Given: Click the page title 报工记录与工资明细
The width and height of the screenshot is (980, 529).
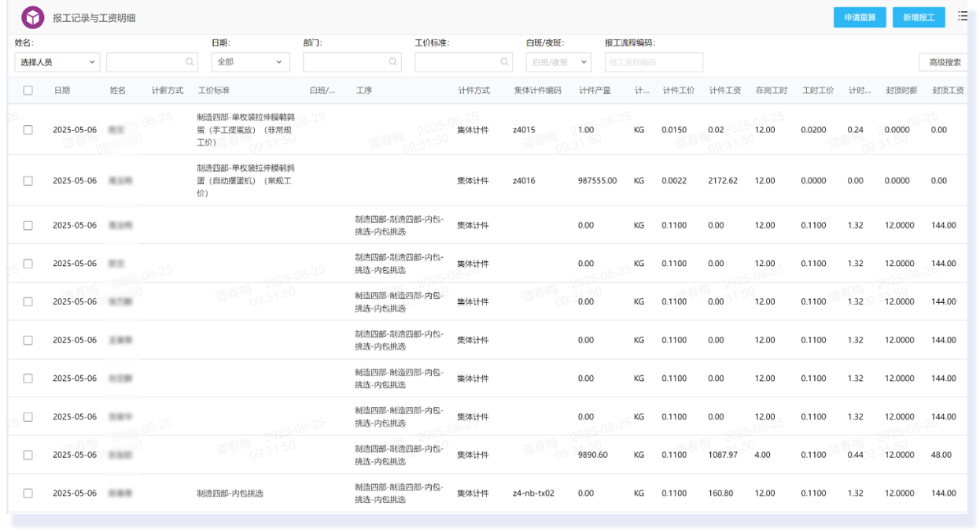Looking at the screenshot, I should click(x=94, y=17).
